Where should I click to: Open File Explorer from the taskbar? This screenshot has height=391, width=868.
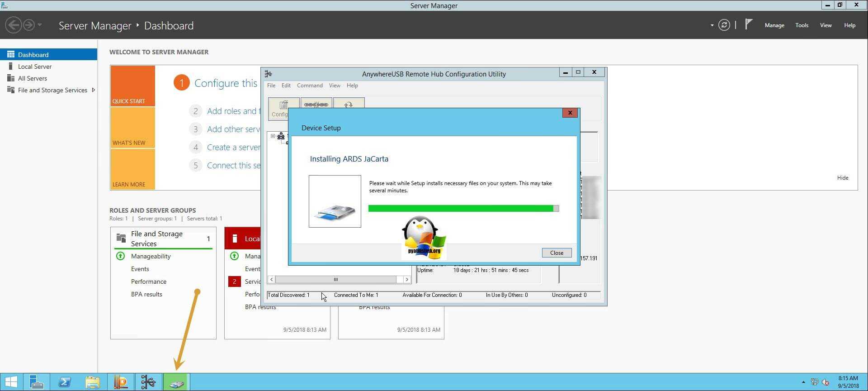tap(93, 382)
